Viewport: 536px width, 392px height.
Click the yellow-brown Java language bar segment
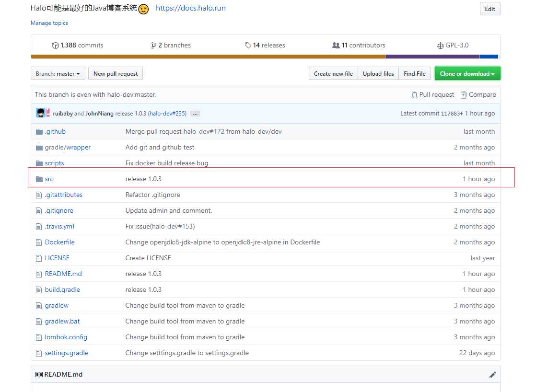tap(208, 57)
